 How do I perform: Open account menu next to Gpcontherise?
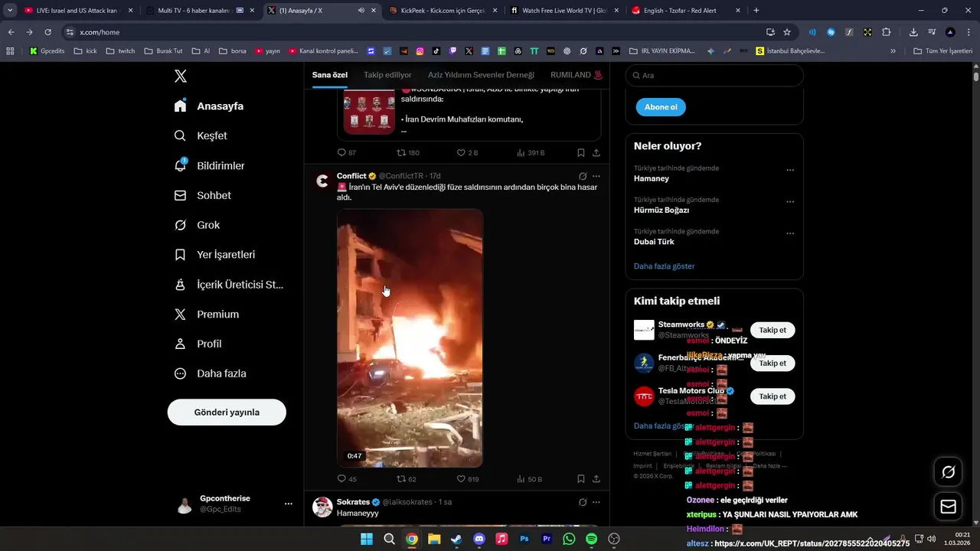pyautogui.click(x=289, y=504)
